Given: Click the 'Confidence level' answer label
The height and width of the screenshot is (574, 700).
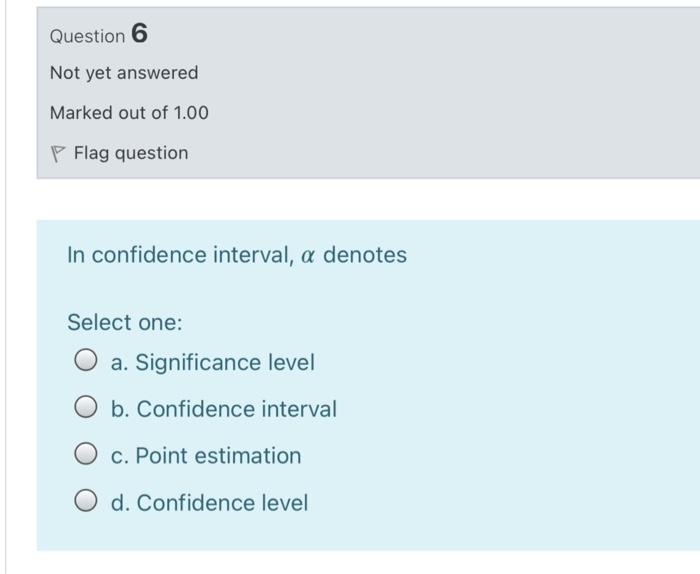Looking at the screenshot, I should click(x=222, y=503).
